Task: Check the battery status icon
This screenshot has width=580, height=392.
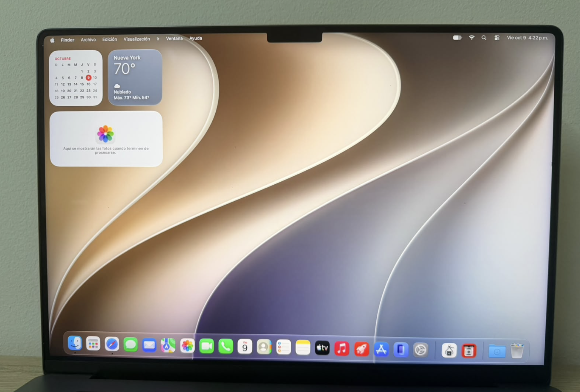Action: click(x=457, y=38)
